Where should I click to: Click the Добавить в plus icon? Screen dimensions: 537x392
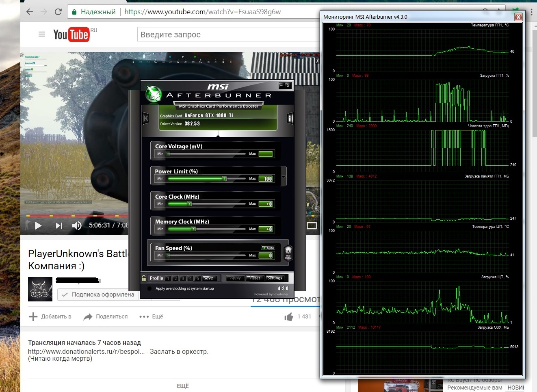(x=33, y=316)
